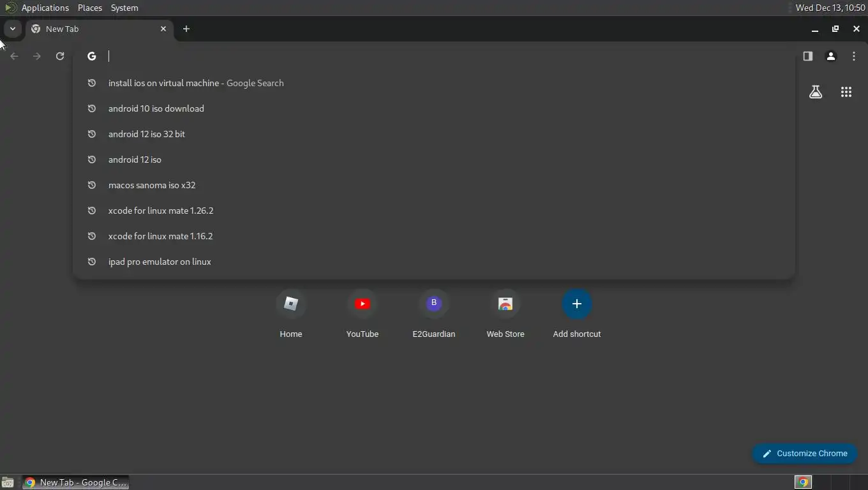The width and height of the screenshot is (868, 490).
Task: Select the New Tab tab
Action: (x=99, y=29)
